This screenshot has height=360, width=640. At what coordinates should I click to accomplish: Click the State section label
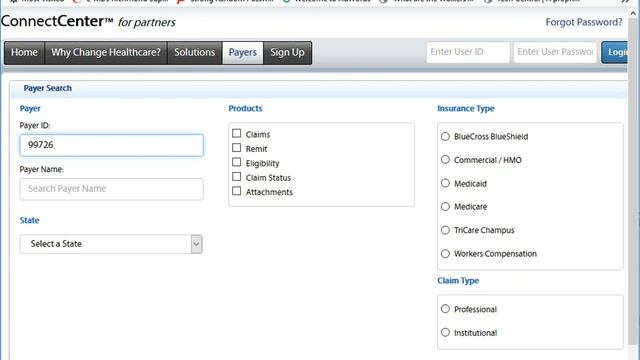29,220
